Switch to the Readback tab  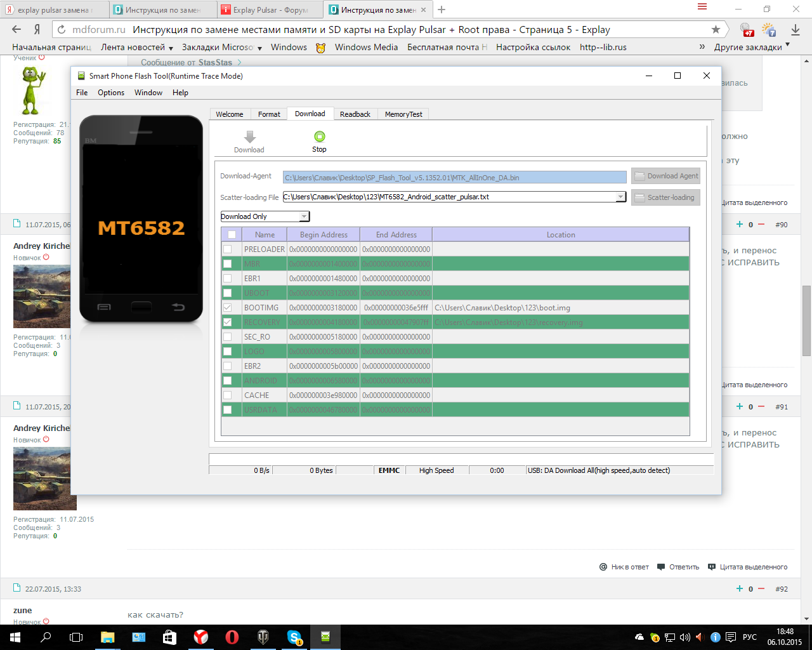pos(355,114)
